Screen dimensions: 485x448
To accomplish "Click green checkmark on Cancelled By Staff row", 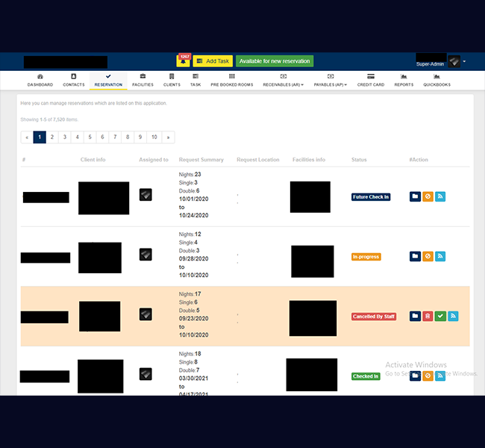I will coord(440,316).
